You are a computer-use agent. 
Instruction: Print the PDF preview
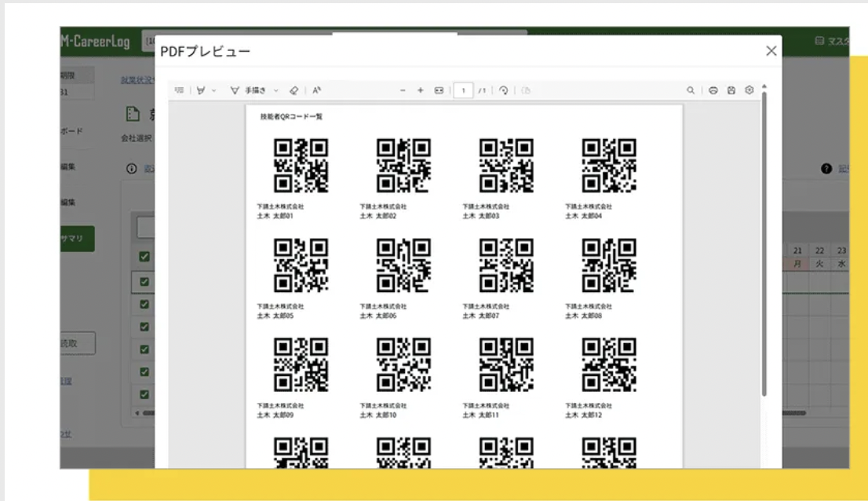coord(713,90)
